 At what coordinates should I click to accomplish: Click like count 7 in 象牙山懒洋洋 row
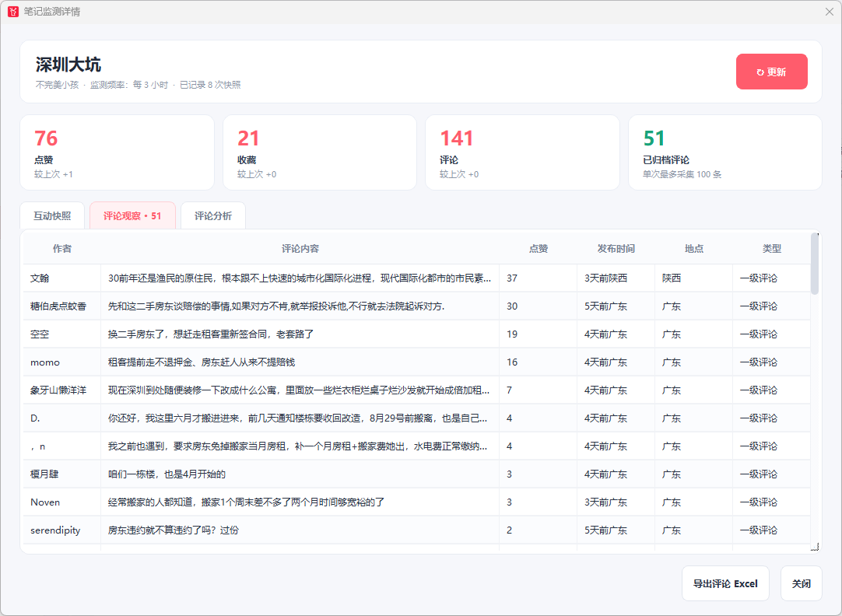(509, 390)
